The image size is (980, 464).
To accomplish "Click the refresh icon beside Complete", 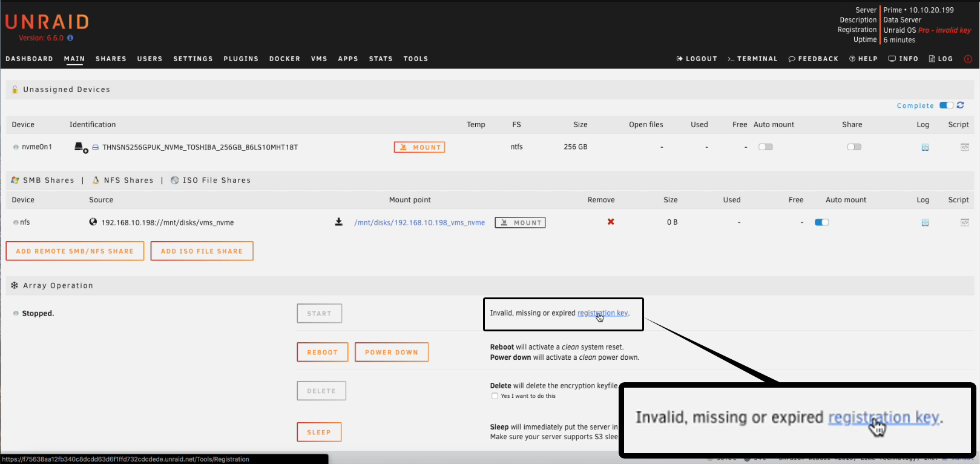I will pos(961,105).
